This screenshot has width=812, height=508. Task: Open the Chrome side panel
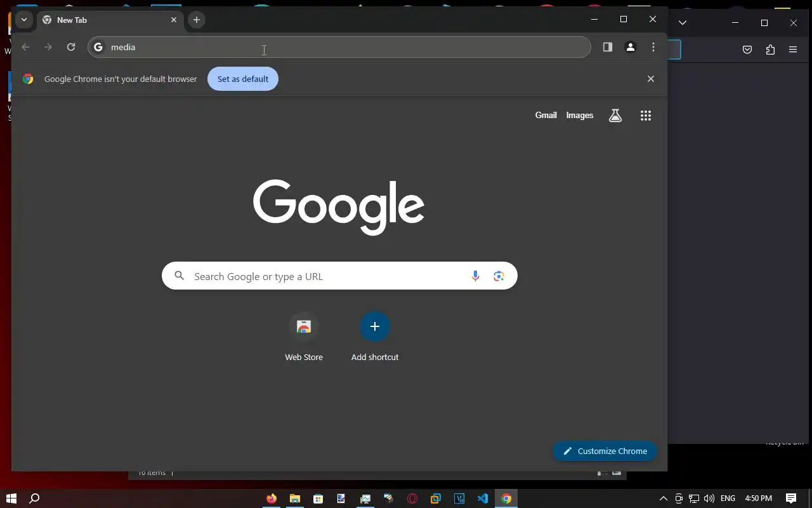[x=608, y=47]
